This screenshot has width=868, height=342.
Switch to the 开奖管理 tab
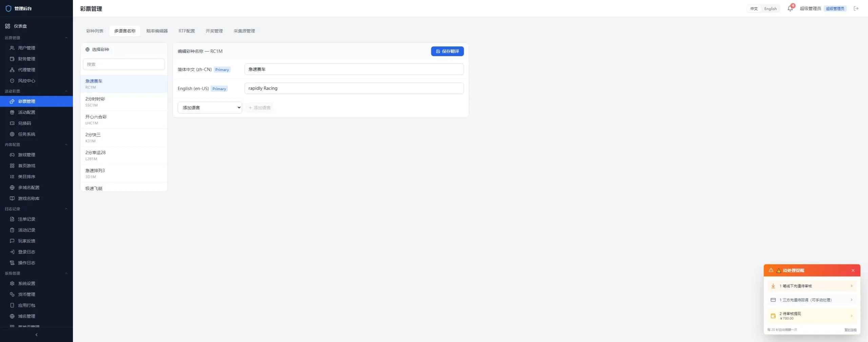(214, 31)
